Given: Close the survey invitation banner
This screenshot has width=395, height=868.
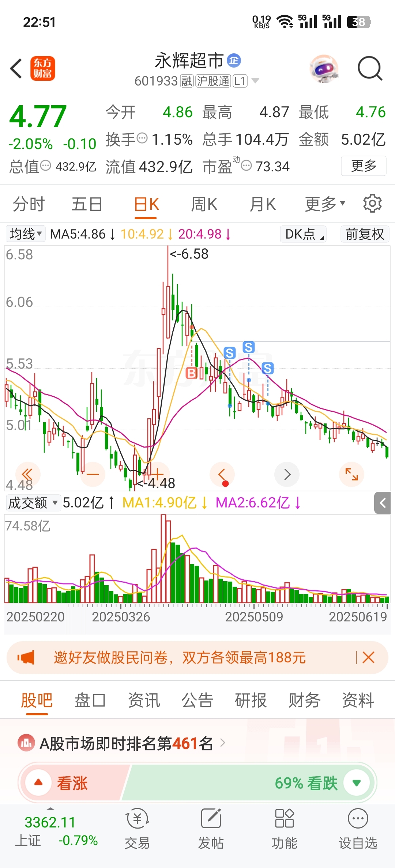Looking at the screenshot, I should point(368,658).
